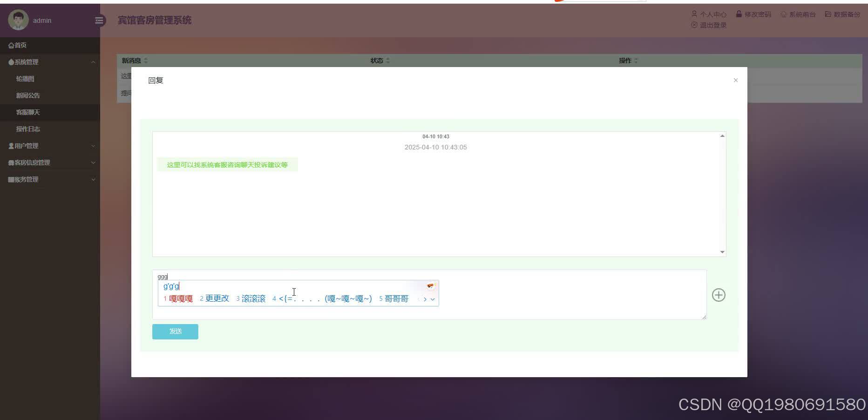Open 轮播图 menu item
The width and height of the screenshot is (868, 420).
coord(50,79)
